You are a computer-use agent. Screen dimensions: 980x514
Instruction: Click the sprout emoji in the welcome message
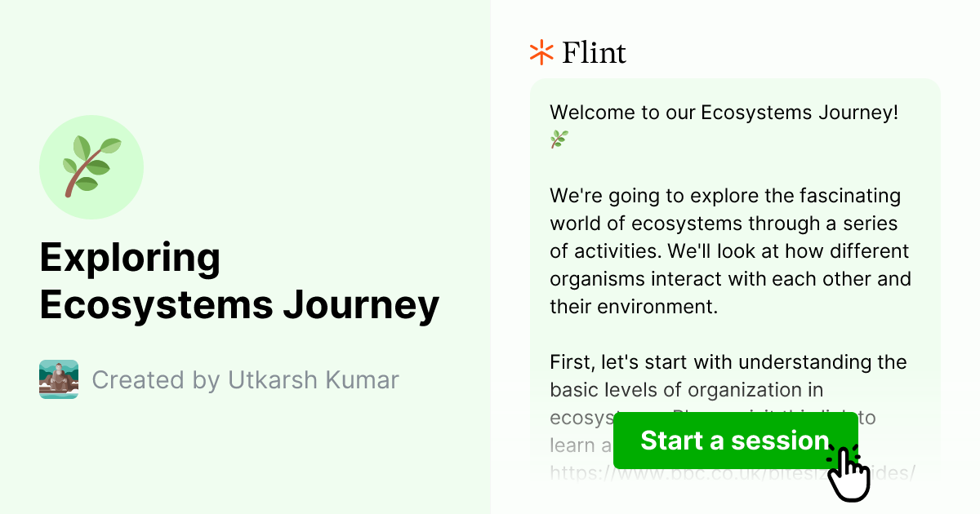click(558, 139)
